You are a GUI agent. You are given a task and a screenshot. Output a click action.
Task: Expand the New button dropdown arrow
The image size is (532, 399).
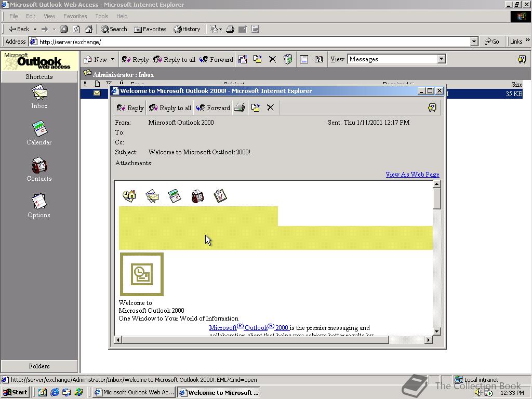pyautogui.click(x=113, y=59)
